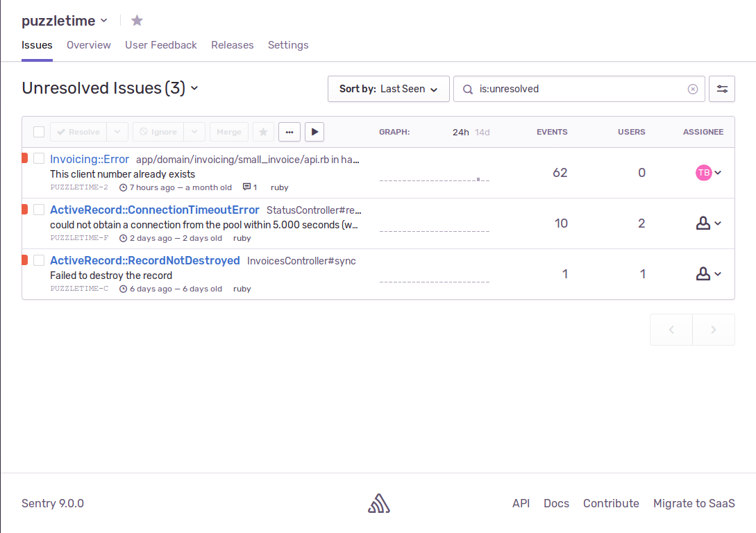Expand the Unresolved Issues saved searches
756x533 pixels.
pos(194,88)
